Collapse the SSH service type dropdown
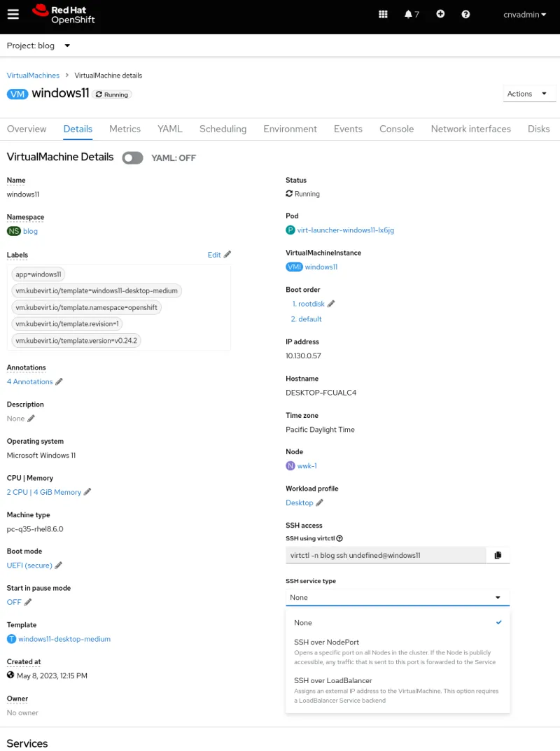Viewport: 560px width, 751px height. coord(397,598)
